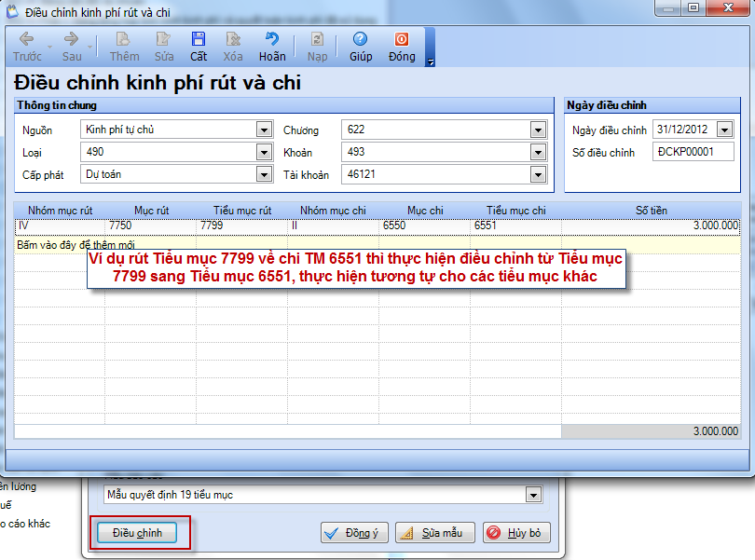Undo changes with the Hoãn icon

pyautogui.click(x=272, y=39)
